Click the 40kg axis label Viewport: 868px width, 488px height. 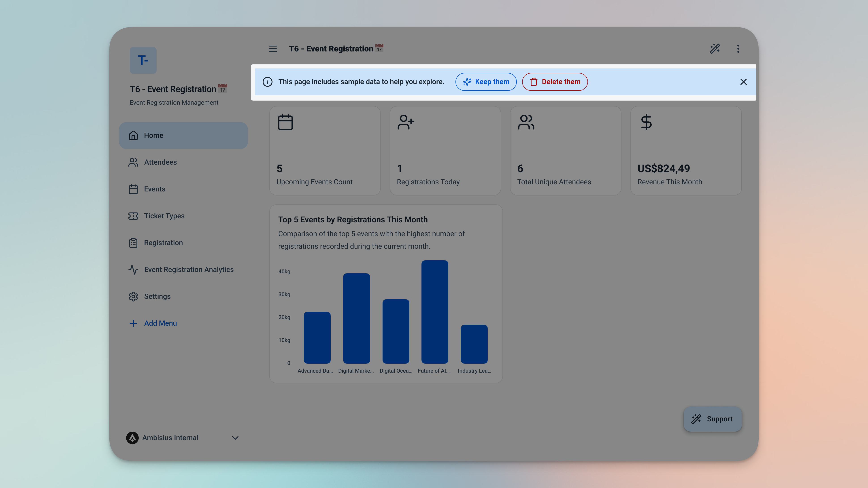[284, 272]
